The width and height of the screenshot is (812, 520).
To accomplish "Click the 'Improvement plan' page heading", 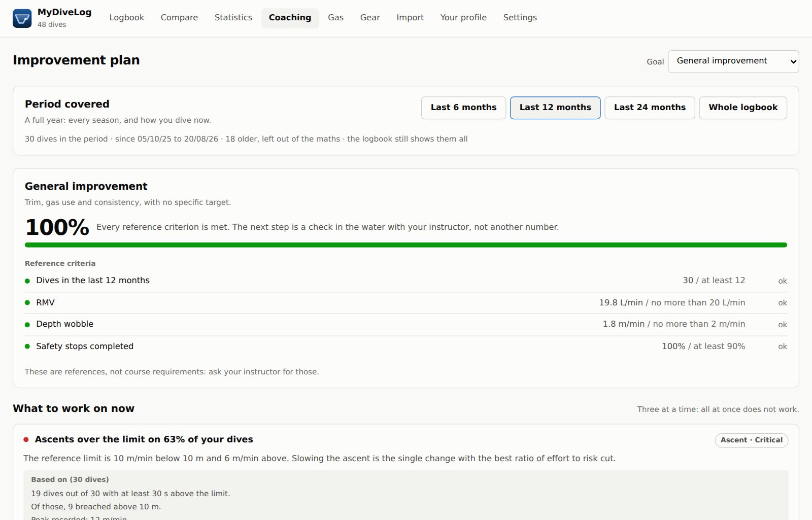I will [76, 60].
